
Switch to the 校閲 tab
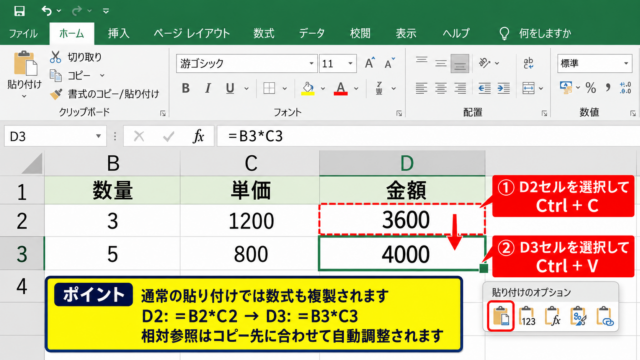360,33
